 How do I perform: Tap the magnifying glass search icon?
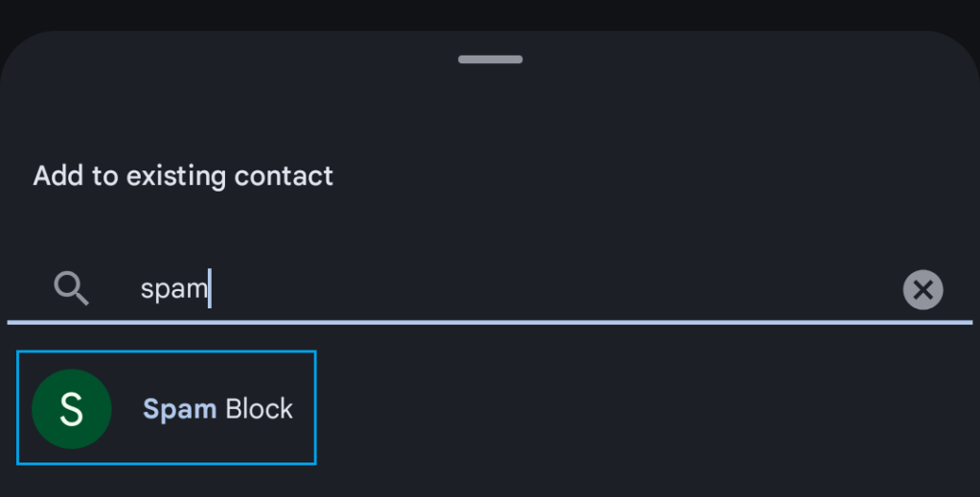[71, 287]
